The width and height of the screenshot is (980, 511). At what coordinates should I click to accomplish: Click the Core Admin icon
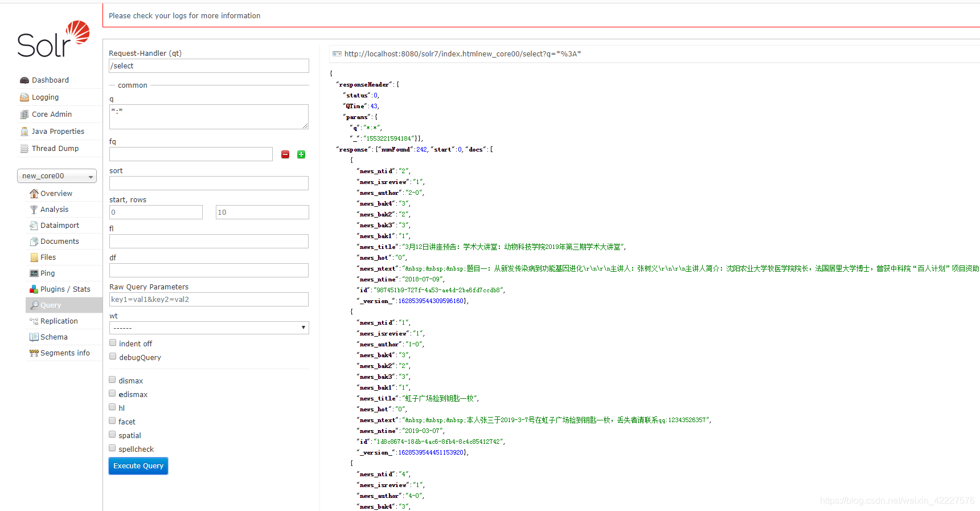pos(24,115)
